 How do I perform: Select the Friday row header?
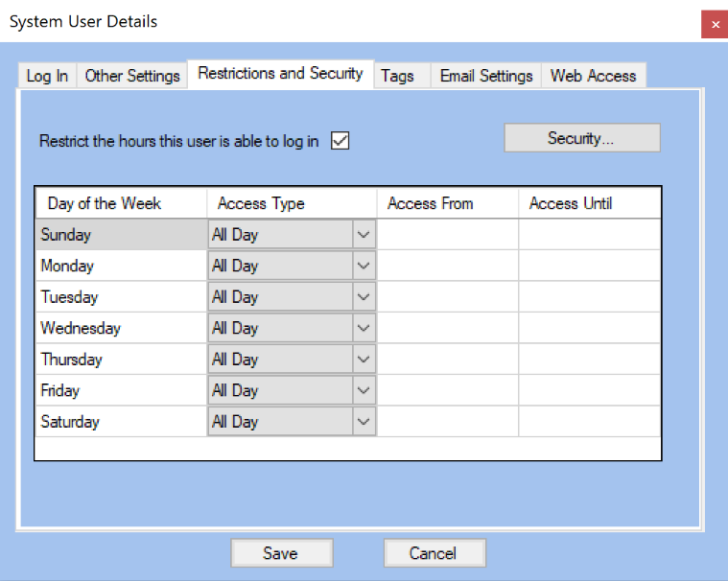pyautogui.click(x=121, y=390)
